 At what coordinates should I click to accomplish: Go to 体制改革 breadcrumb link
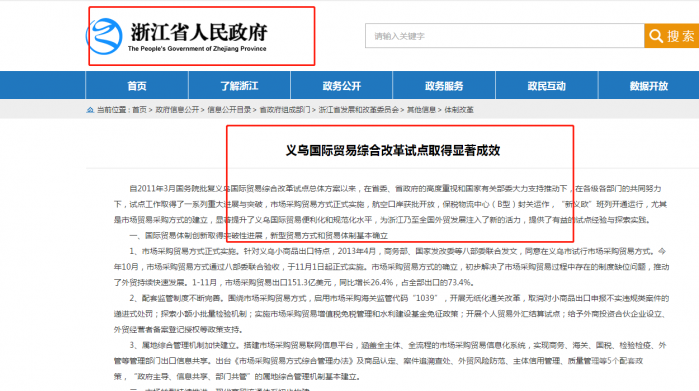click(459, 110)
